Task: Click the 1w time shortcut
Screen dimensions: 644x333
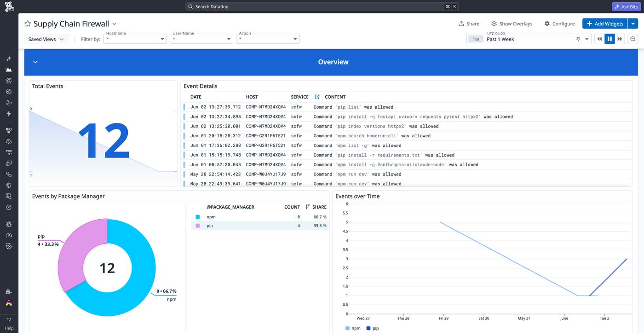Action: [x=476, y=39]
